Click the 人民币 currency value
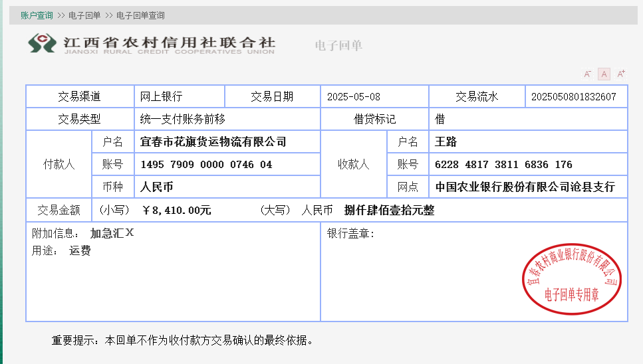Screen dimensions: 643x364 [x=156, y=187]
